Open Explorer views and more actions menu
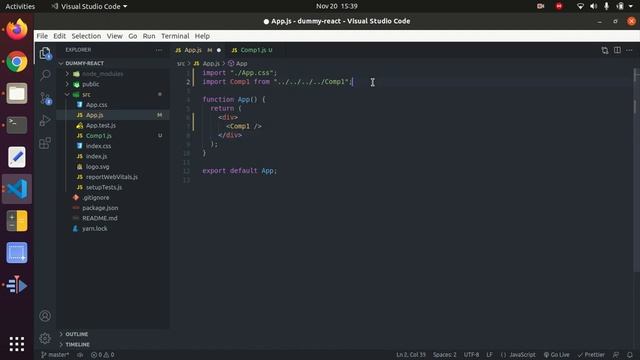The height and width of the screenshot is (360, 640). 159,50
